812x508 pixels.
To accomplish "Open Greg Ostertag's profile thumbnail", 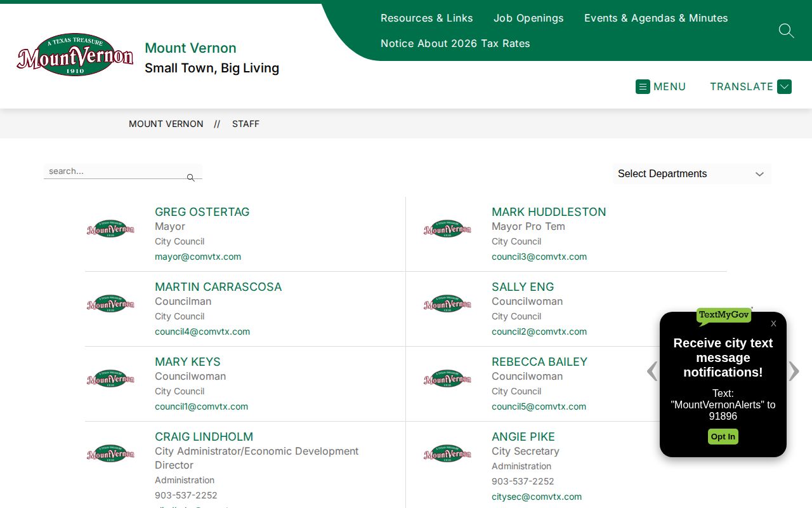I will point(110,229).
